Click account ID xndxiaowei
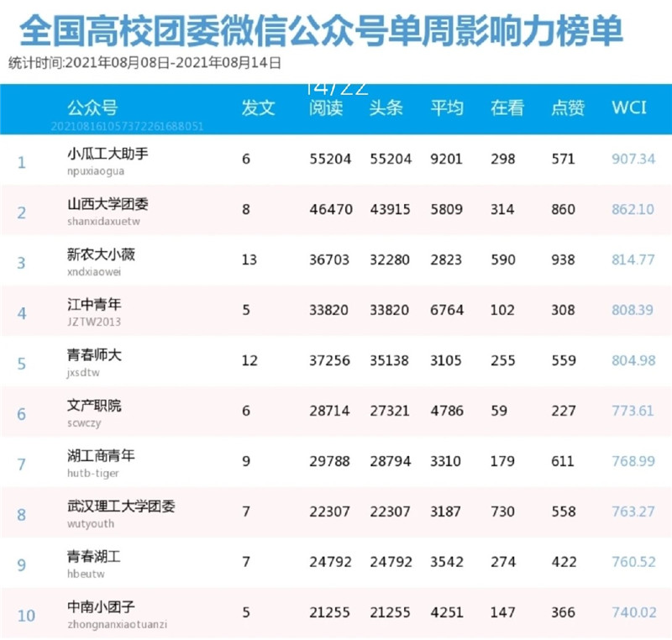This screenshot has width=672, height=640. click(94, 272)
